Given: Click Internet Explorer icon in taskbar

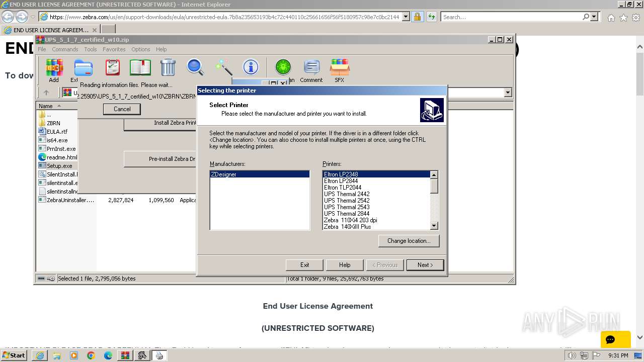Looking at the screenshot, I should click(x=40, y=355).
